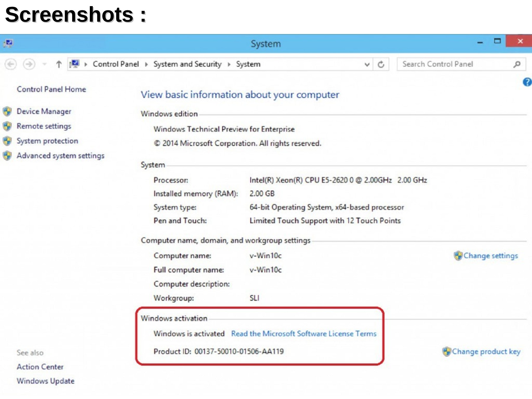The height and width of the screenshot is (399, 532).
Task: Open Help via blue question mark
Action: [527, 82]
